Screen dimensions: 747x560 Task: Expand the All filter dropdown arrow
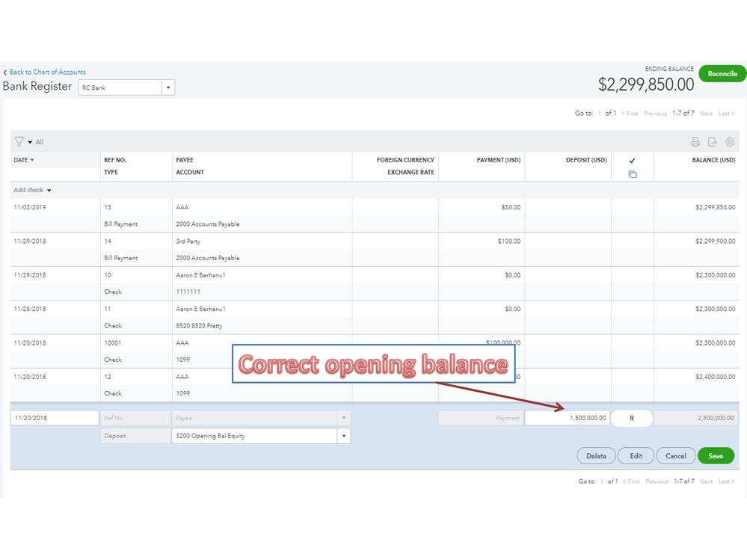pos(30,142)
